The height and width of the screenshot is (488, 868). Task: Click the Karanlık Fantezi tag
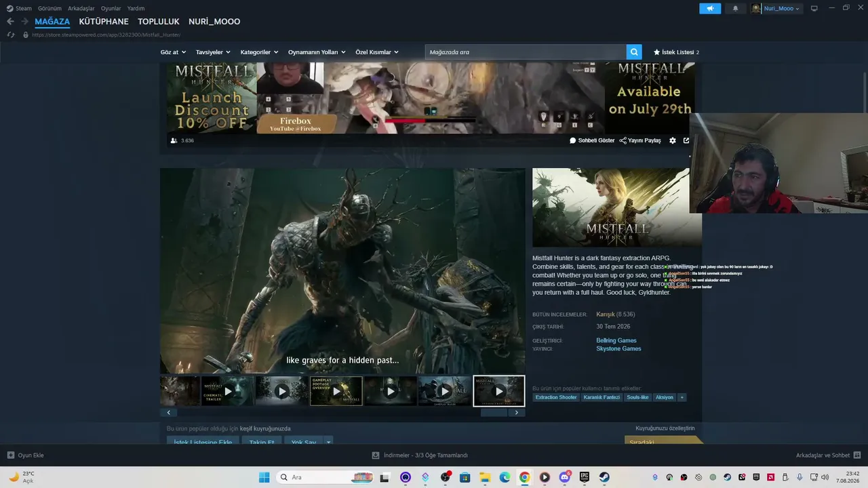[x=601, y=397]
